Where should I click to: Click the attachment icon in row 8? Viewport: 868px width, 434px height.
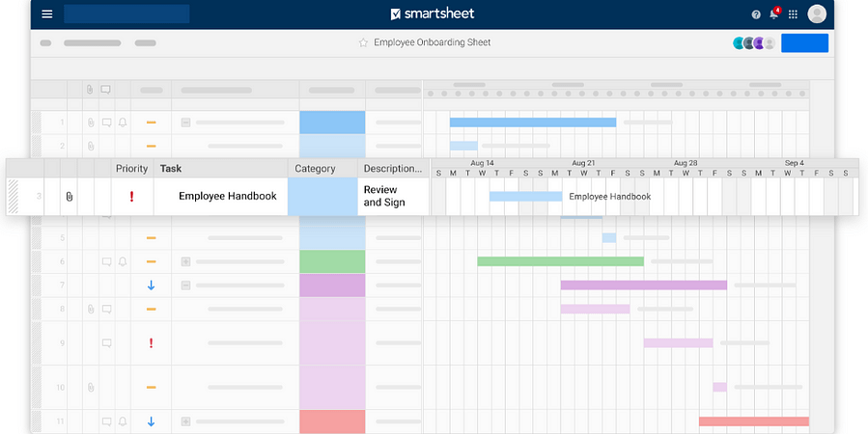(x=91, y=309)
